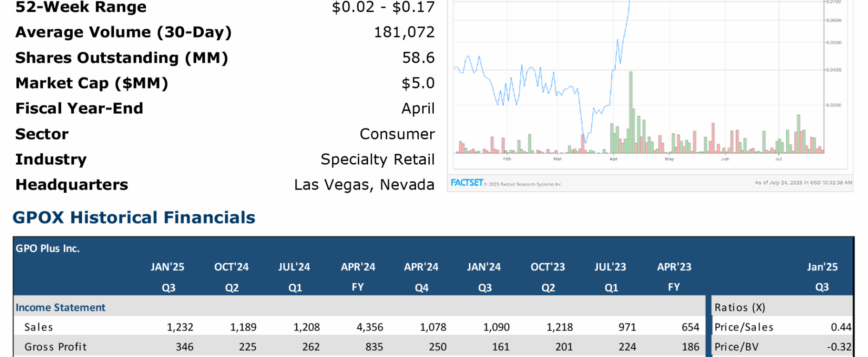The width and height of the screenshot is (868, 357).
Task: Click the Price/BV value of -0.32
Action: point(839,347)
